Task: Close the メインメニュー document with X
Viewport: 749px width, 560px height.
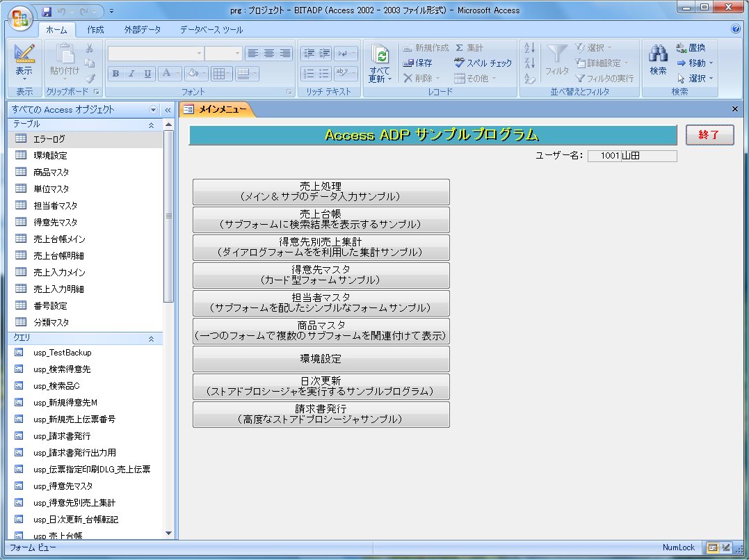Action: tap(735, 109)
